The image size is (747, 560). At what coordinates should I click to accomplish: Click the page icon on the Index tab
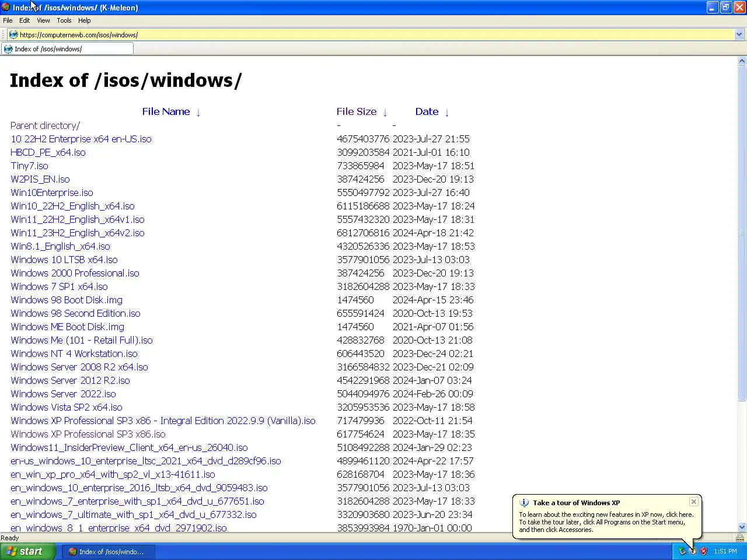point(8,49)
